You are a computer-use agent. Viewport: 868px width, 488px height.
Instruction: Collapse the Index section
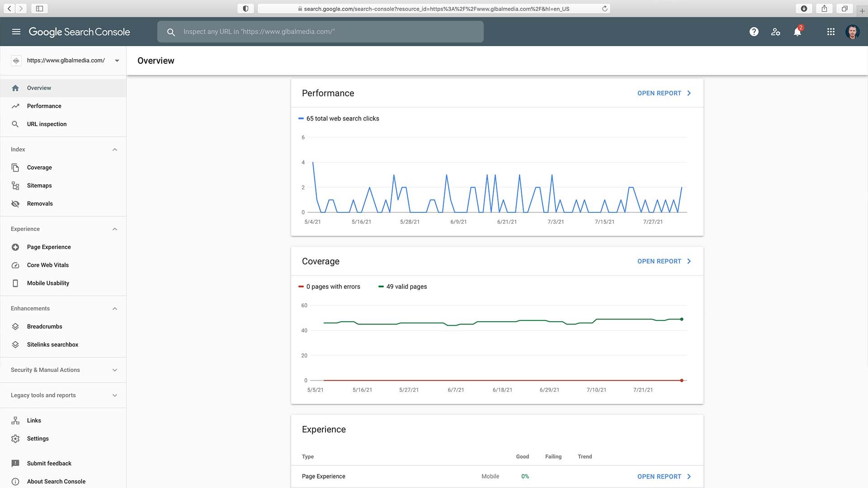pos(115,150)
